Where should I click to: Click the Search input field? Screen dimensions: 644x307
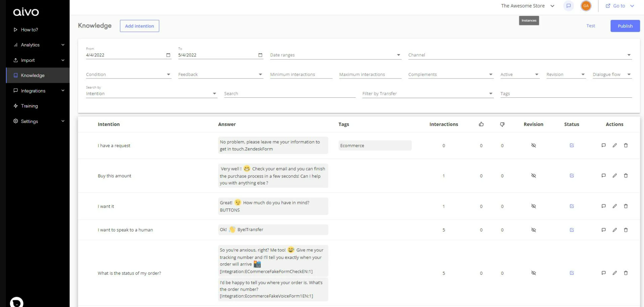289,94
